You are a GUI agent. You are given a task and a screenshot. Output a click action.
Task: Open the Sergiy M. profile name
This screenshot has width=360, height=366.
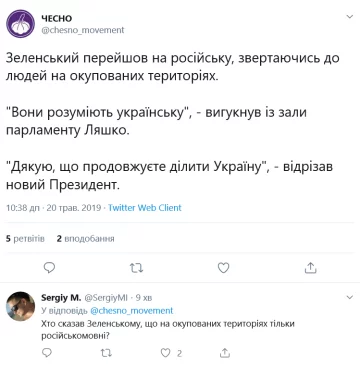coord(61,297)
